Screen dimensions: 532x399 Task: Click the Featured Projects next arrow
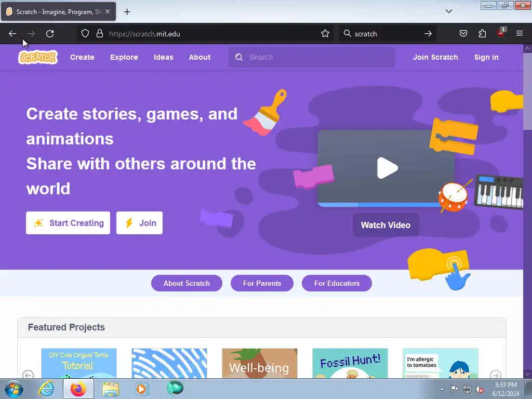coord(495,375)
